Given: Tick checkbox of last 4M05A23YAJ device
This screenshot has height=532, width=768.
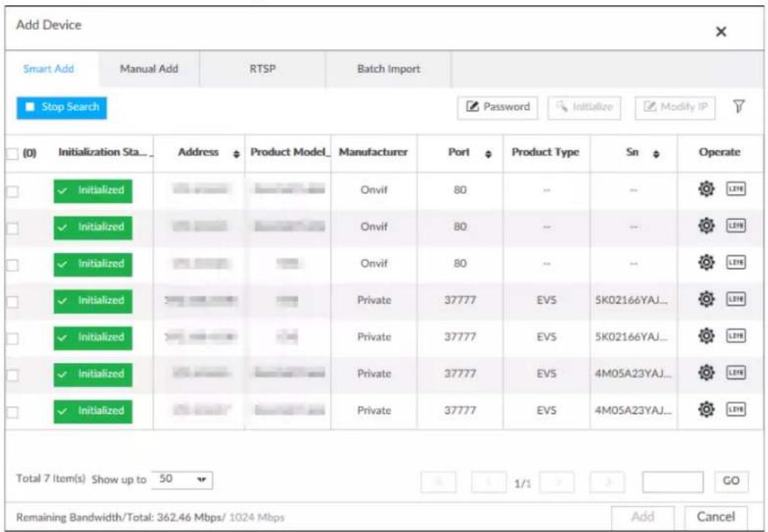Looking at the screenshot, I should 12,412.
